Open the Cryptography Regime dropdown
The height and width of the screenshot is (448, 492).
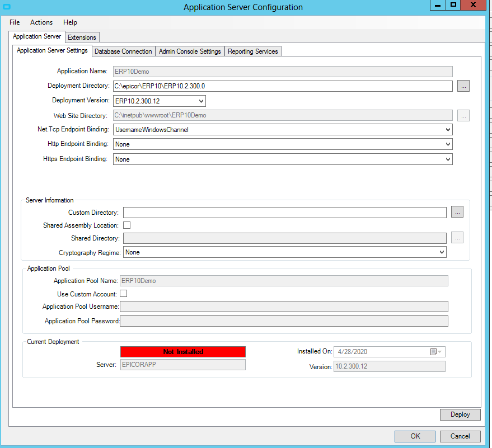[442, 252]
